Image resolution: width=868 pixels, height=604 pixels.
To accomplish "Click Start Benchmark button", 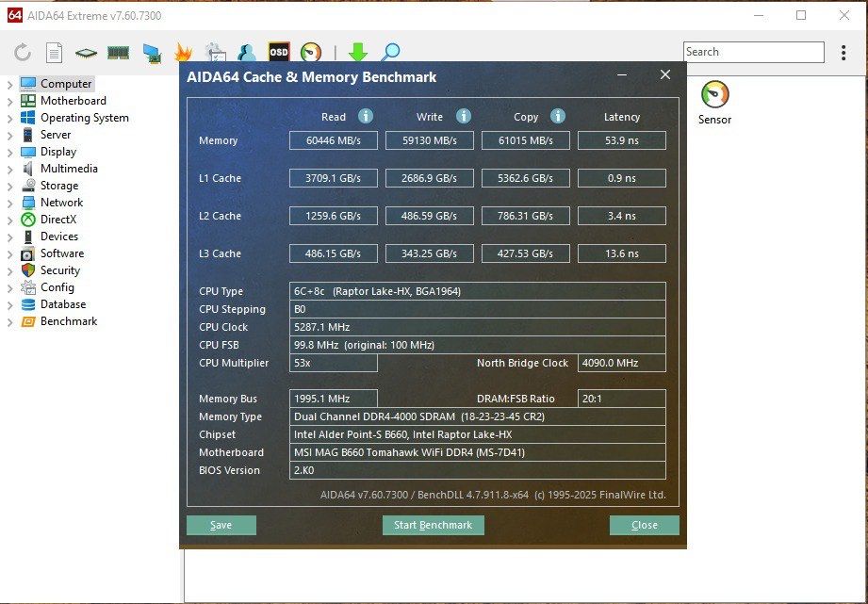I will 433,525.
